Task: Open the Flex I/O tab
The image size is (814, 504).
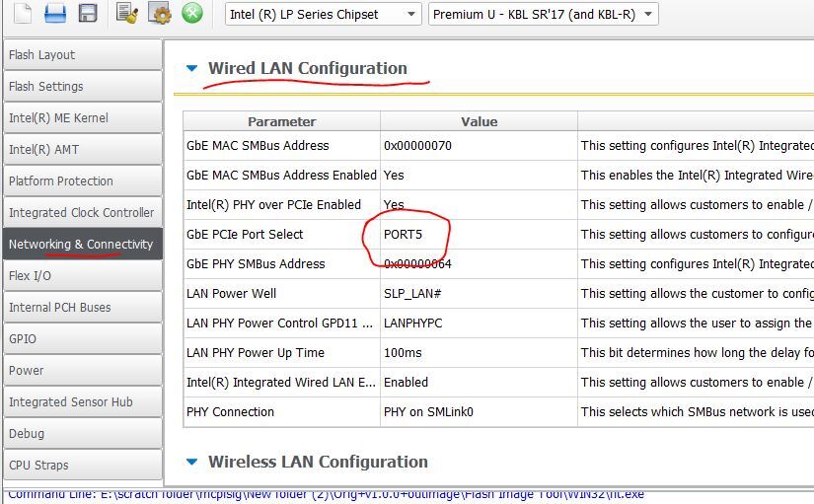Action: tap(82, 276)
